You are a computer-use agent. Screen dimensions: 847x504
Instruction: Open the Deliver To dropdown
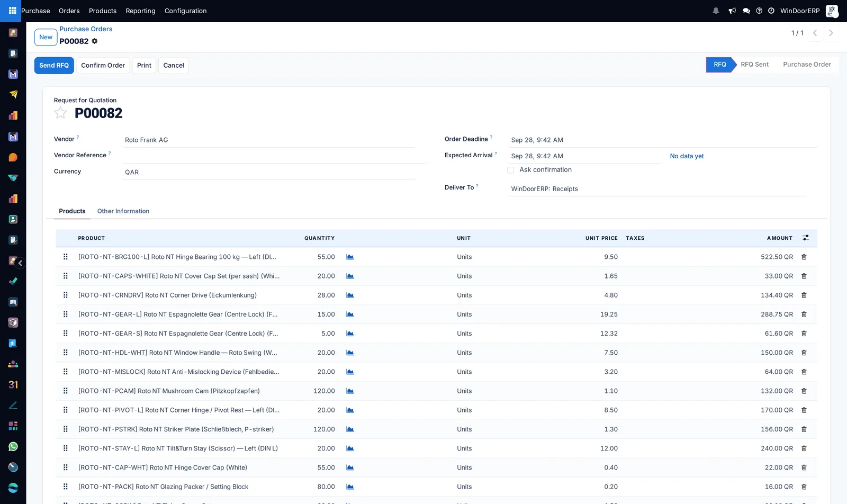[657, 189]
